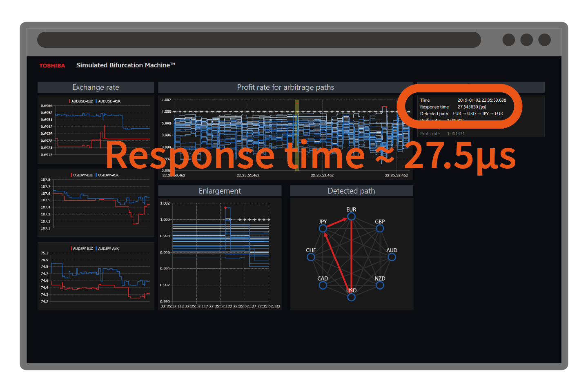Click the browser address bar
Image resolution: width=588 pixels, height=392 pixels.
pos(259,40)
